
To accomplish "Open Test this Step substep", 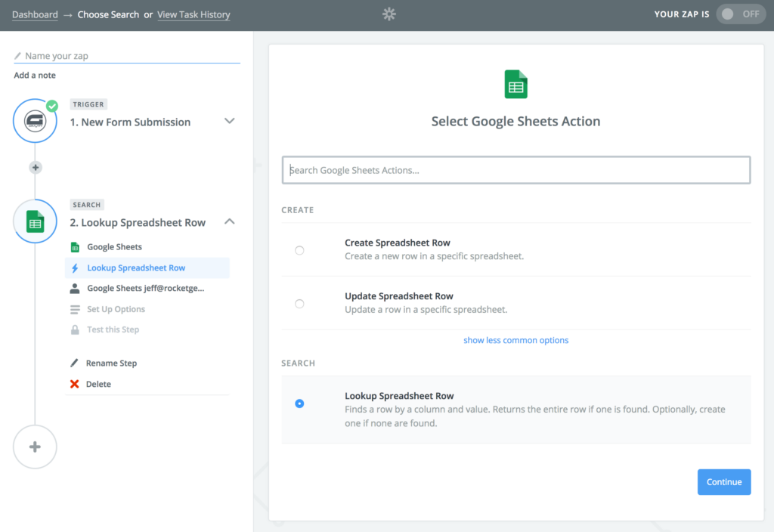I will 113,329.
